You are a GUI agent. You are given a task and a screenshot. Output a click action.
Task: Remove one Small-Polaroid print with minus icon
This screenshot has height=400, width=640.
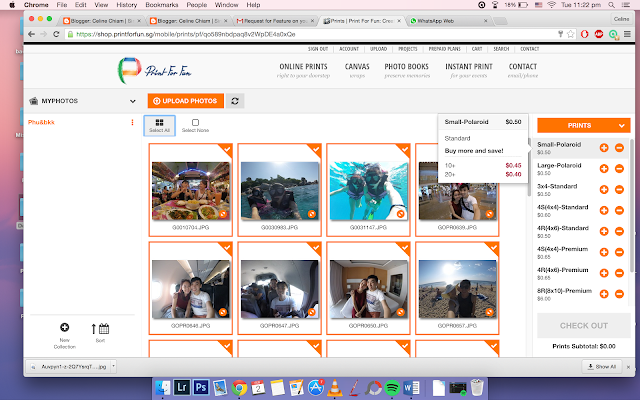[x=619, y=148]
